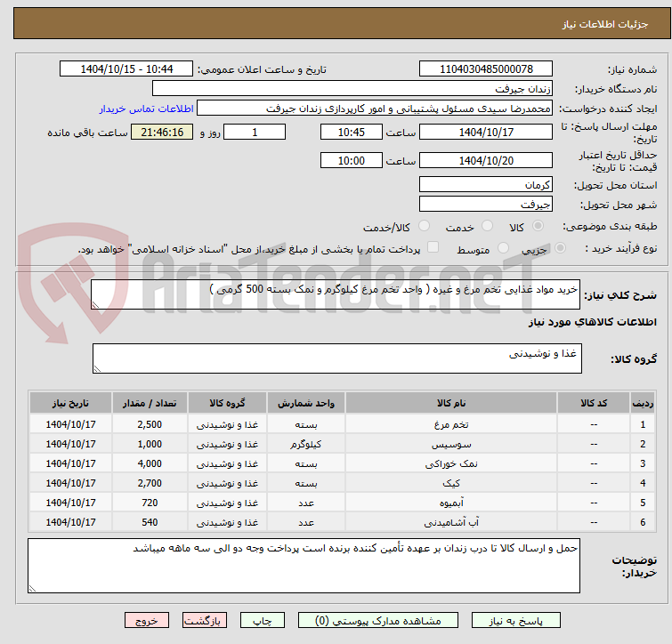This screenshot has width=672, height=644.
Task: Select the کالا/خدمت radio option
Action: click(424, 226)
